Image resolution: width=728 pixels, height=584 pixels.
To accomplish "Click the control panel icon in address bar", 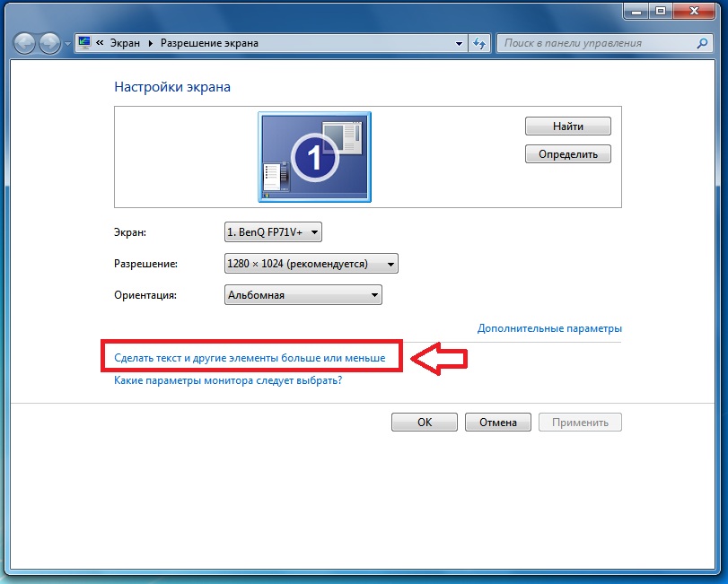I will point(84,43).
